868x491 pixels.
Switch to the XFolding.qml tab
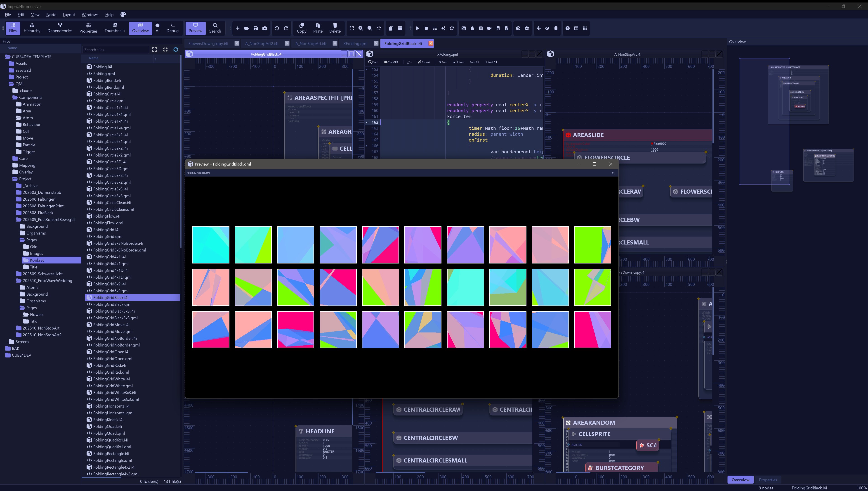tap(355, 43)
